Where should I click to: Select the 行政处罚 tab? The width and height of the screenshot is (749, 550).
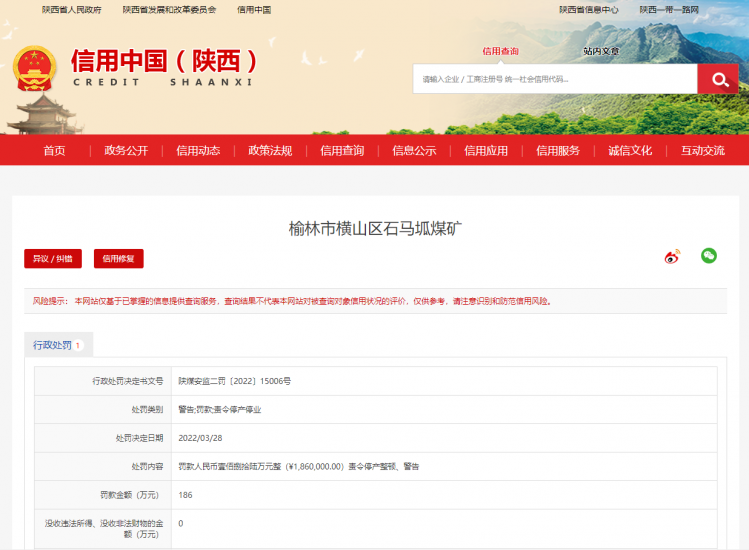[x=59, y=345]
